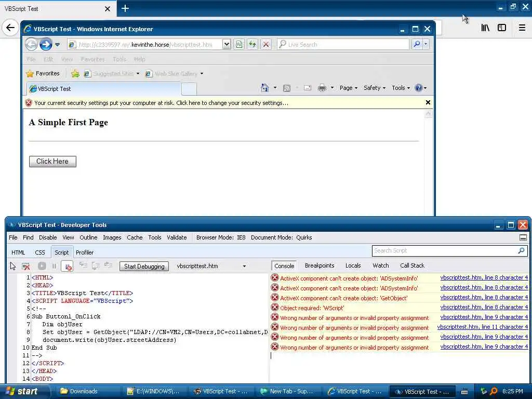
Task: Click the outer browser back arrow
Action: [x=10, y=27]
